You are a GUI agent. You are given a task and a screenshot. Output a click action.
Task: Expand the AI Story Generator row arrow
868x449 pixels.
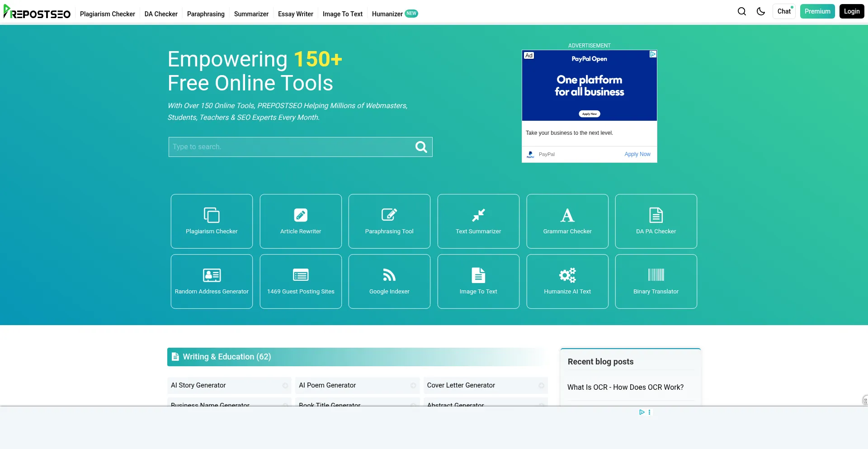point(285,386)
